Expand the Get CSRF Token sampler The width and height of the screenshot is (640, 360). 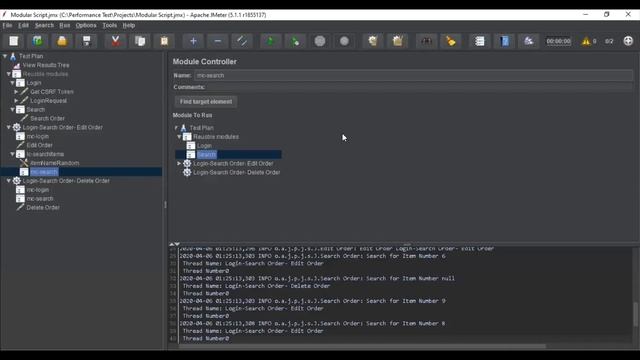(x=16, y=92)
